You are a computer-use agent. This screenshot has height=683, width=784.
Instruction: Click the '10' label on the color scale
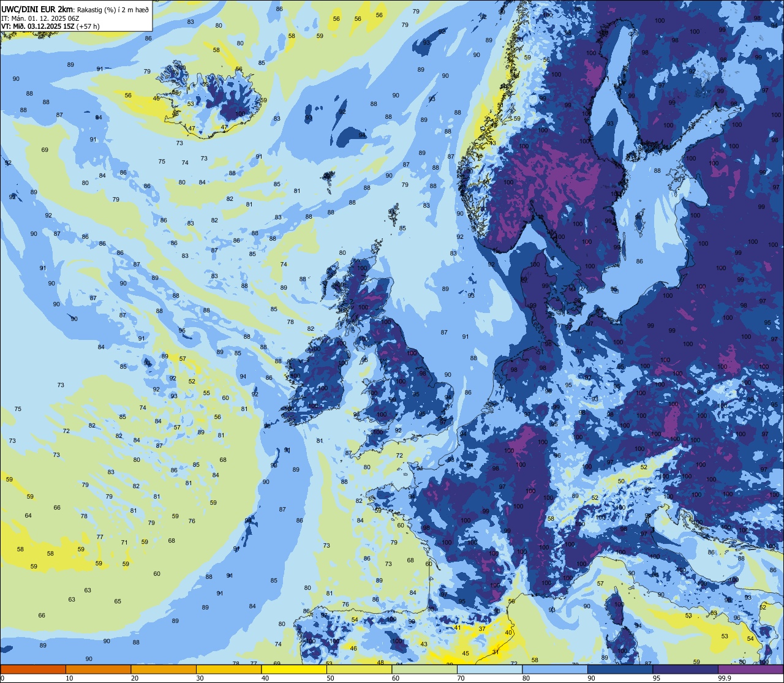click(x=69, y=678)
